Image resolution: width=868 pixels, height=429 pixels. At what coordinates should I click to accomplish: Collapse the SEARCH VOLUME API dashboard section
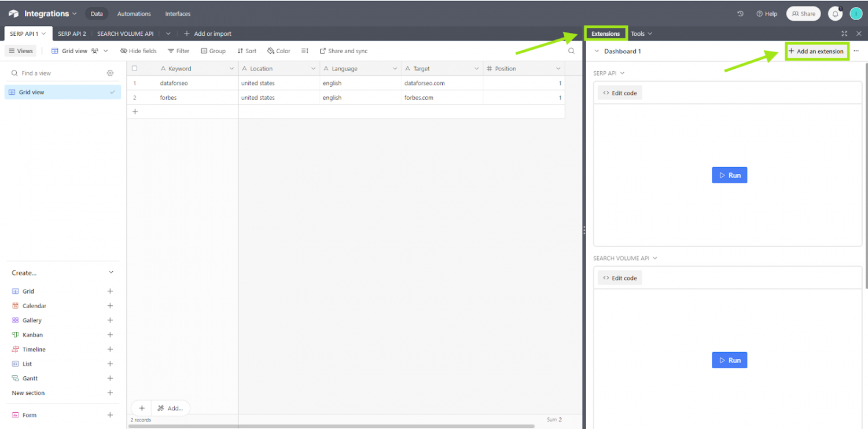click(x=654, y=258)
